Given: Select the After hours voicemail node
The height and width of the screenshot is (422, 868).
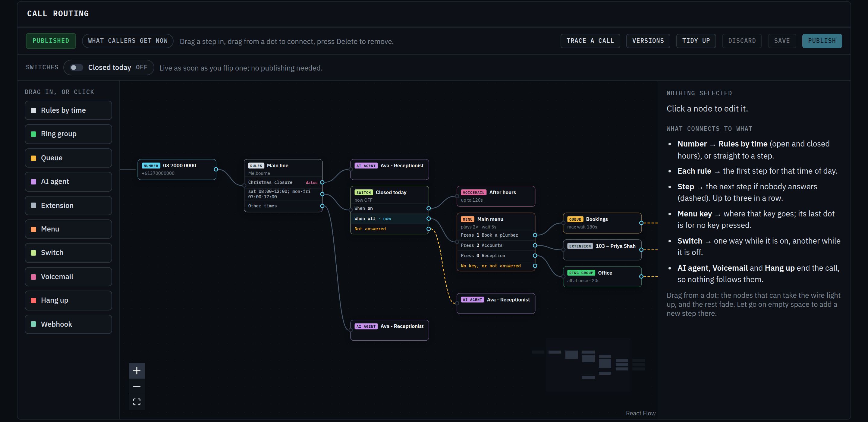Looking at the screenshot, I should (x=496, y=196).
